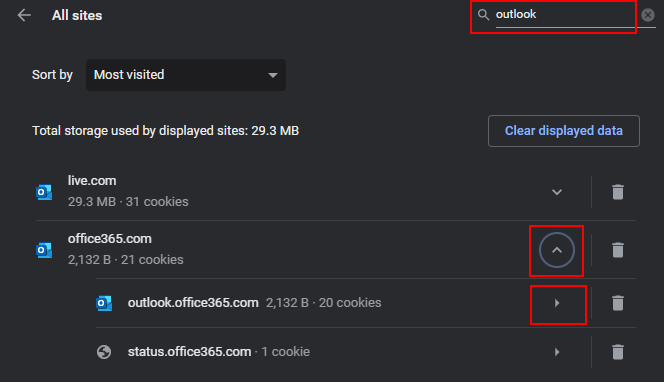
Task: Open outlook.office365.com details arrow
Action: (557, 303)
